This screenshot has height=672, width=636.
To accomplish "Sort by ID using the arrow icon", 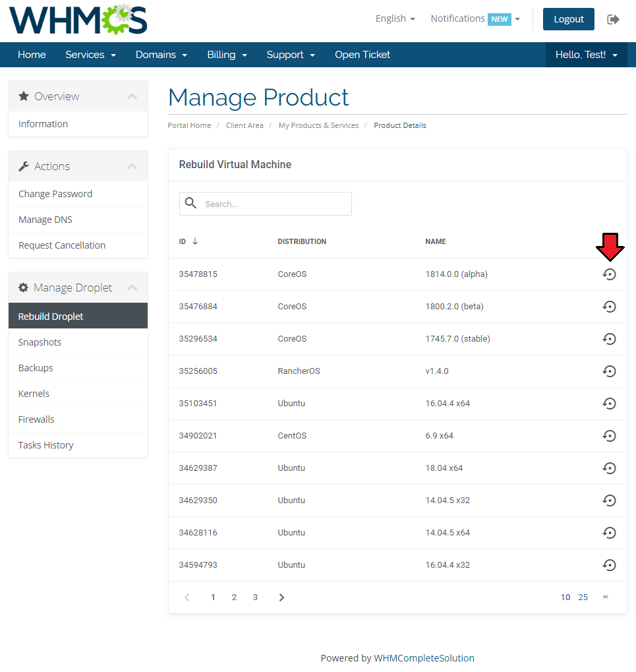I will 195,241.
